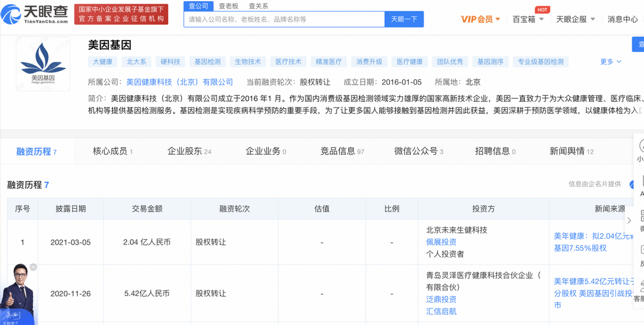The image size is (644, 325).
Task: Click the 投资方 column header
Action: tap(483, 209)
